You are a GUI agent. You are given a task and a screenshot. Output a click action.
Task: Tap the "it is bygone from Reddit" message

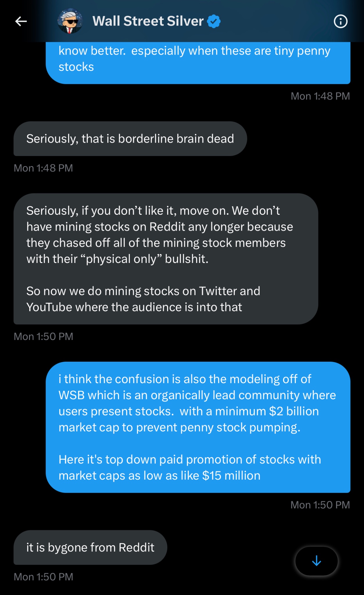tap(90, 547)
